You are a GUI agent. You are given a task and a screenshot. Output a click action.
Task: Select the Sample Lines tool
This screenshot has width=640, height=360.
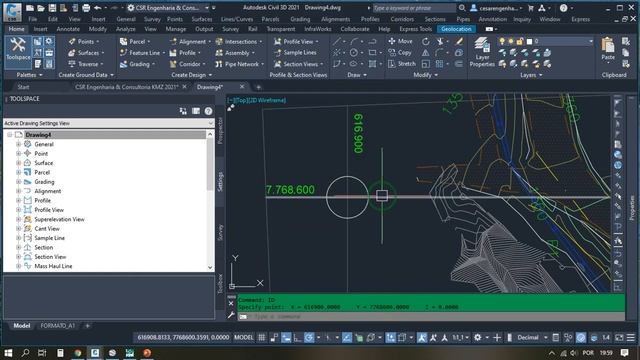[295, 53]
